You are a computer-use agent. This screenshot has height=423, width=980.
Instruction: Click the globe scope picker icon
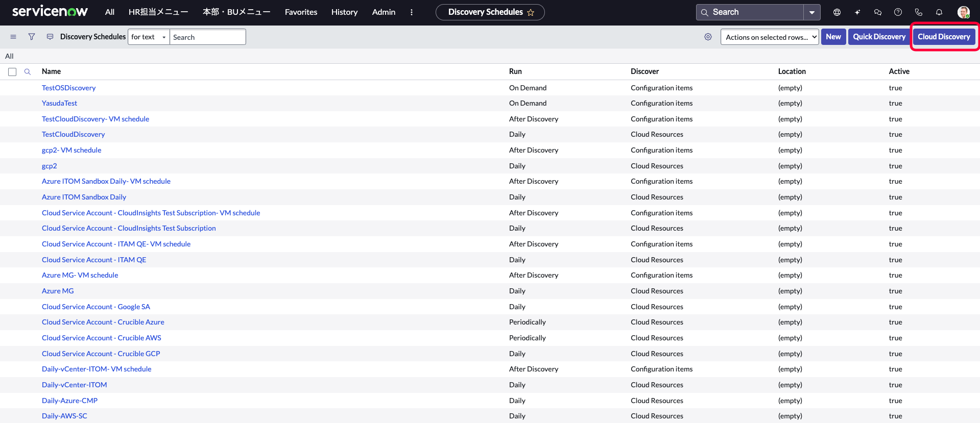point(837,12)
